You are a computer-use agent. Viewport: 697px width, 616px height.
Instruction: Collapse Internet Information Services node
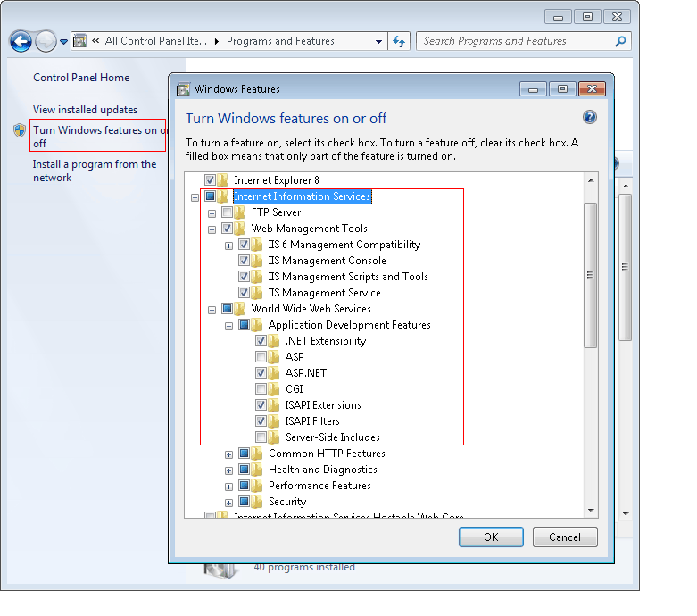point(195,197)
